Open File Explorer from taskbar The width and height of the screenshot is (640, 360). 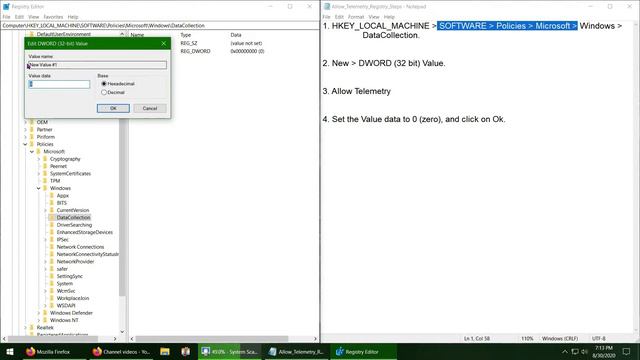pyautogui.click(x=164, y=351)
